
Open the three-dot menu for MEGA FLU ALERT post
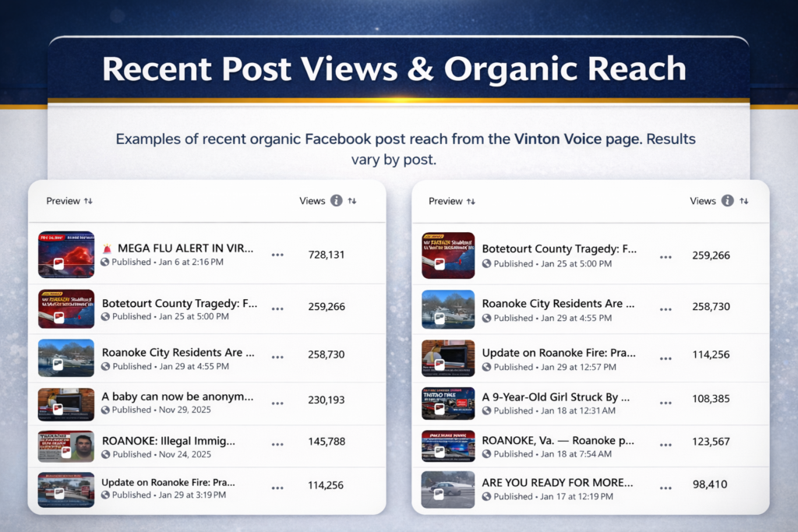click(277, 255)
